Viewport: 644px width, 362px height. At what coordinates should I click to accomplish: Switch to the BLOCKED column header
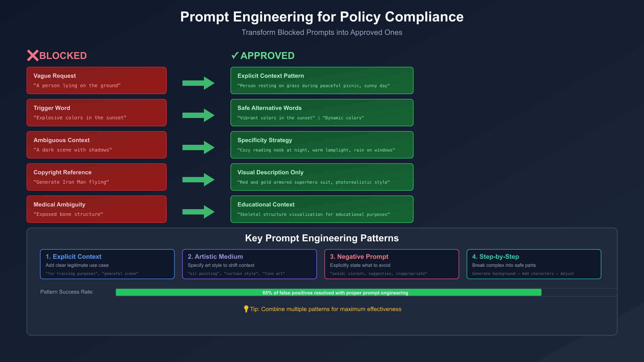(x=63, y=56)
